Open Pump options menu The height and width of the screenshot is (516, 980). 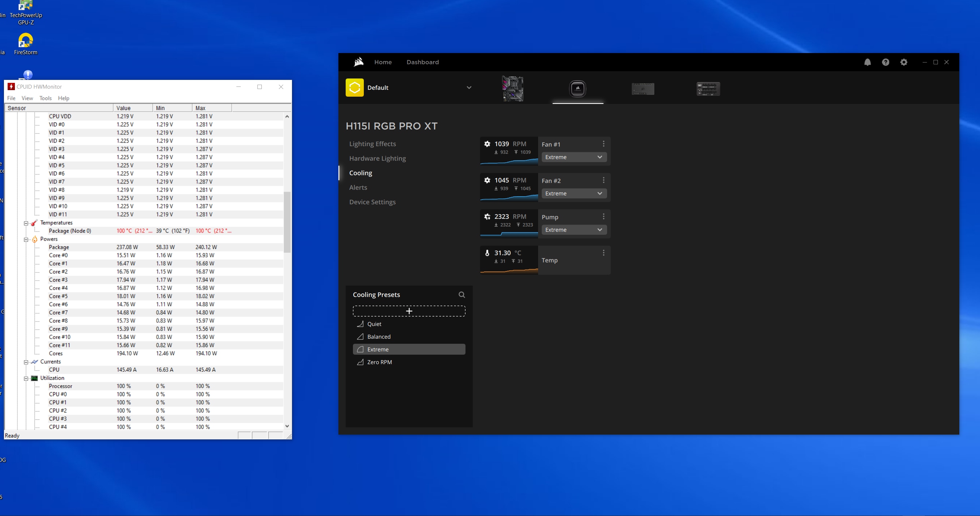click(603, 216)
